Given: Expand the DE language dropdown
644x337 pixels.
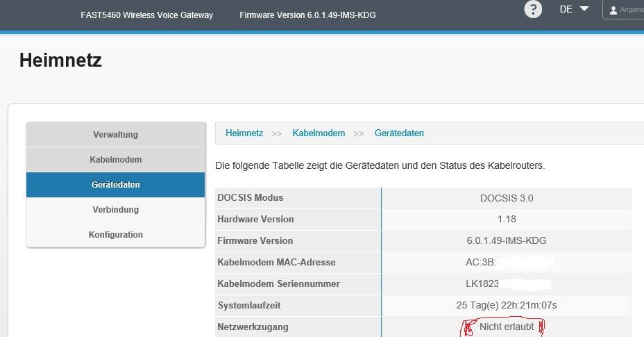Looking at the screenshot, I should [x=574, y=9].
